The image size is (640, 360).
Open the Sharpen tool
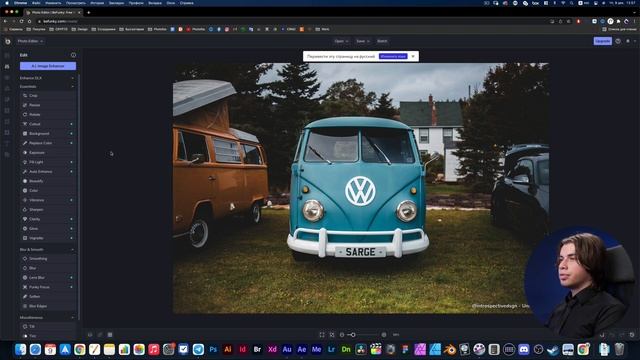(x=48, y=210)
